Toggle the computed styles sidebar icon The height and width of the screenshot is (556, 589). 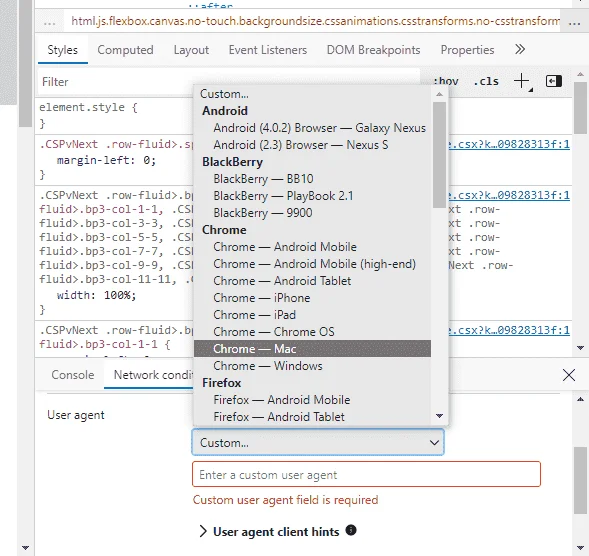click(x=553, y=81)
